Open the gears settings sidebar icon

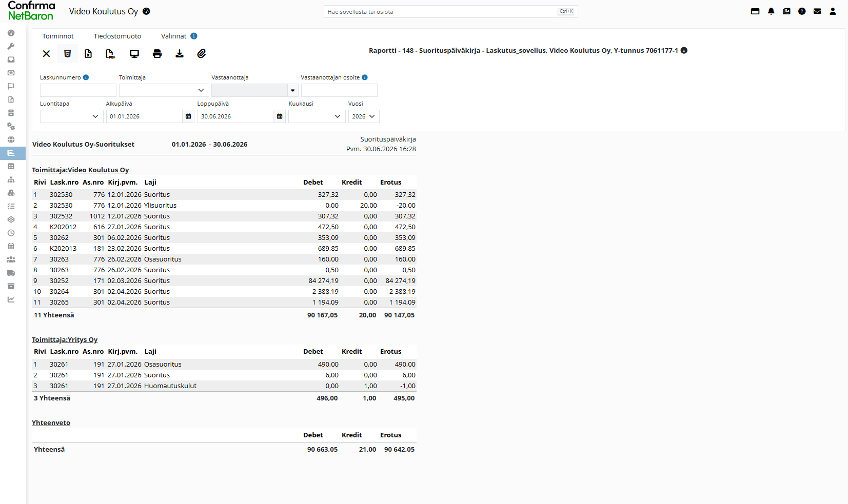point(11,126)
